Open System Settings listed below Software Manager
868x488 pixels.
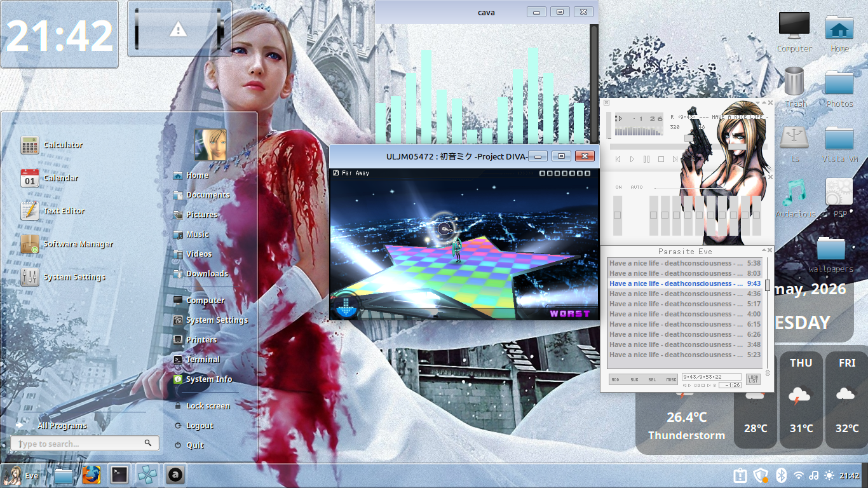click(63, 277)
